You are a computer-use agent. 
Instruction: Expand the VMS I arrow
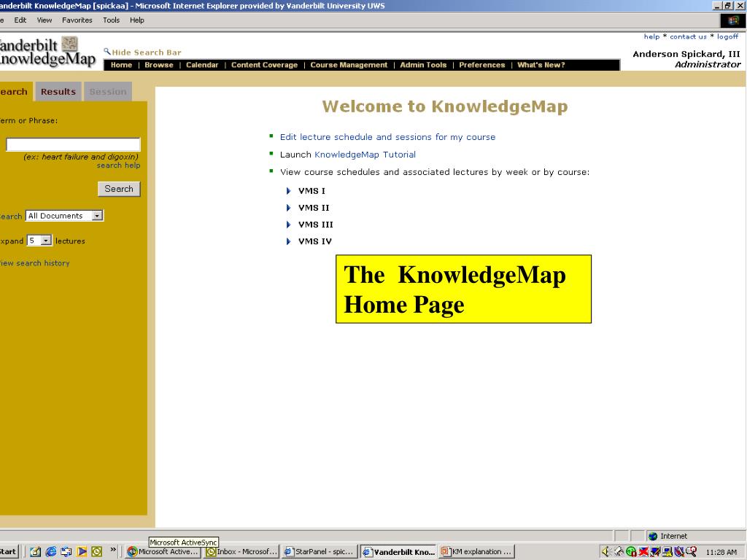coord(288,191)
